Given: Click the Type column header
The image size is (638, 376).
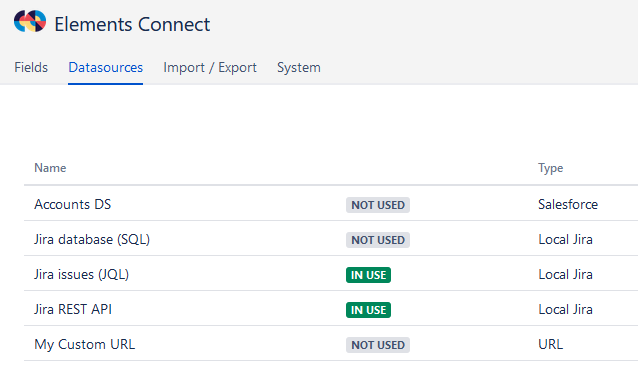Looking at the screenshot, I should pos(551,168).
